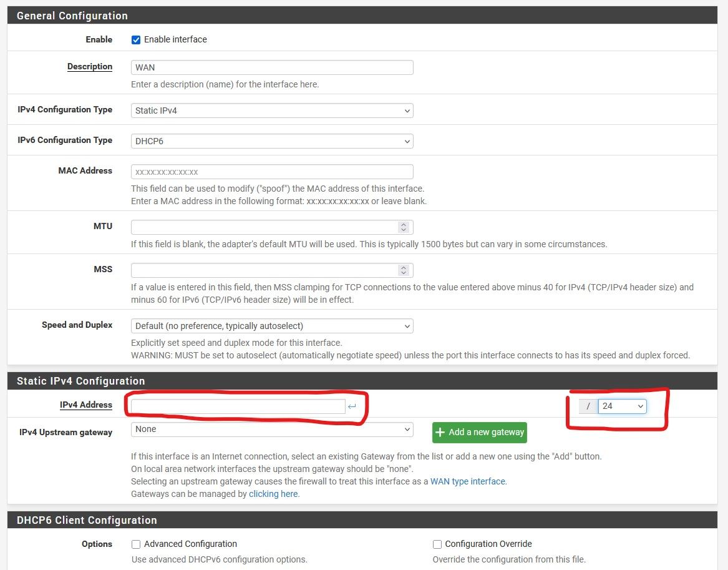Click the Add a new gateway button
This screenshot has width=728, height=570.
click(479, 432)
